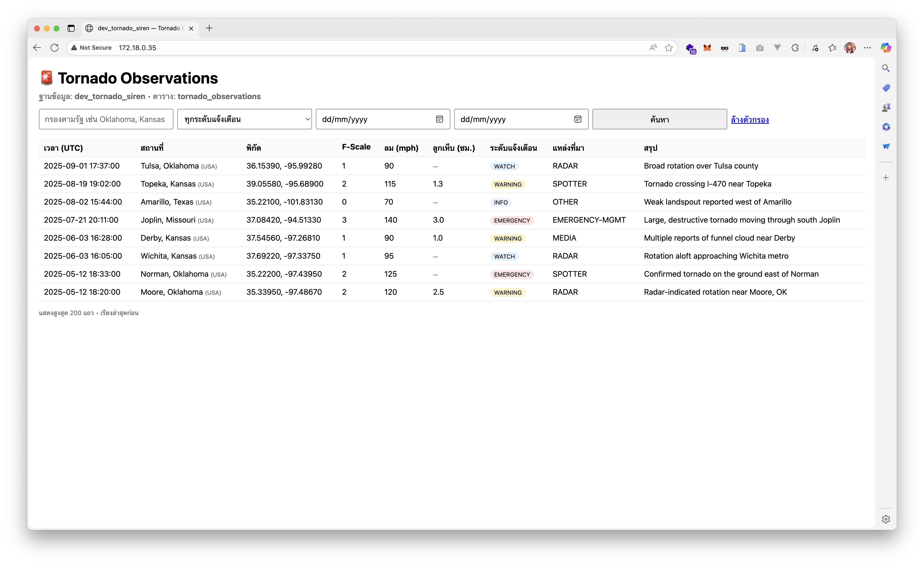The width and height of the screenshot is (924, 566).
Task: Open the first date calendar picker
Action: (440, 119)
